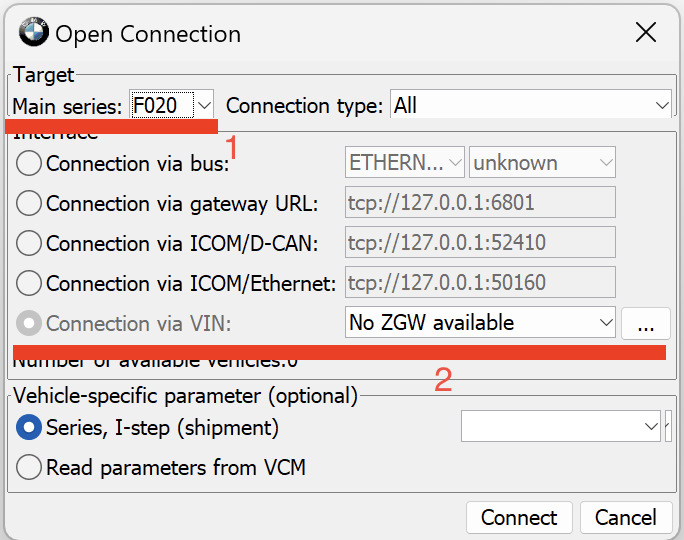Select Connection via VIN radio button
Screen dimensions: 684x540
coord(30,323)
